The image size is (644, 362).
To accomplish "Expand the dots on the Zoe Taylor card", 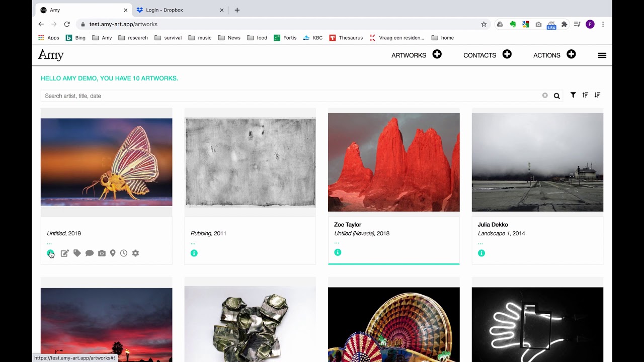I will pos(337,243).
